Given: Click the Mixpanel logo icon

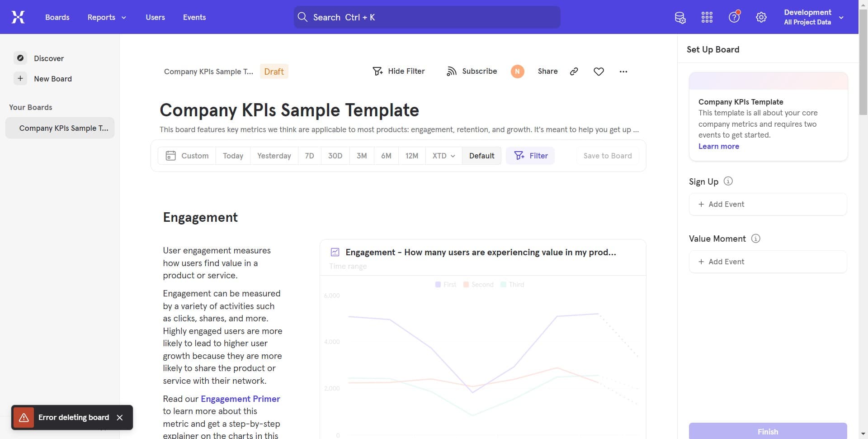Looking at the screenshot, I should click(x=18, y=17).
